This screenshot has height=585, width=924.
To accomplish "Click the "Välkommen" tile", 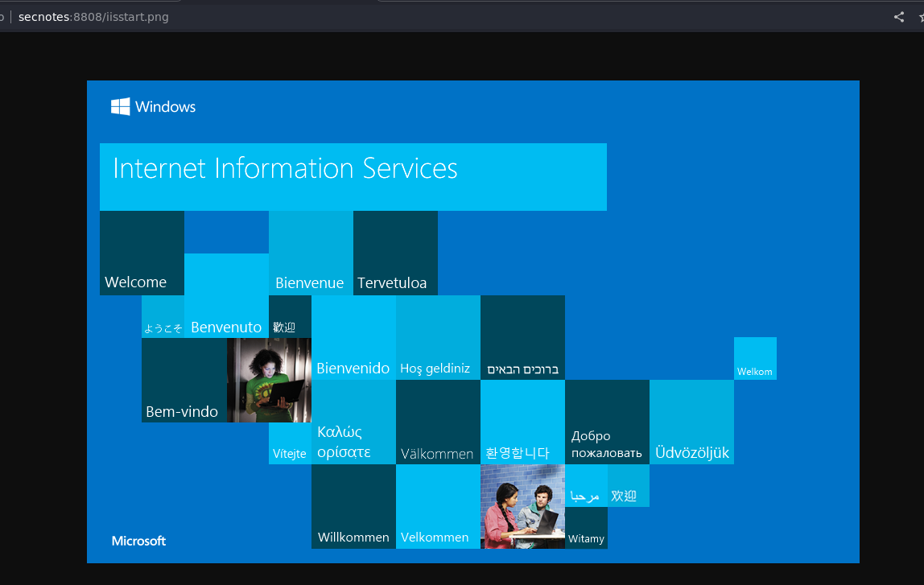I will tap(438, 422).
